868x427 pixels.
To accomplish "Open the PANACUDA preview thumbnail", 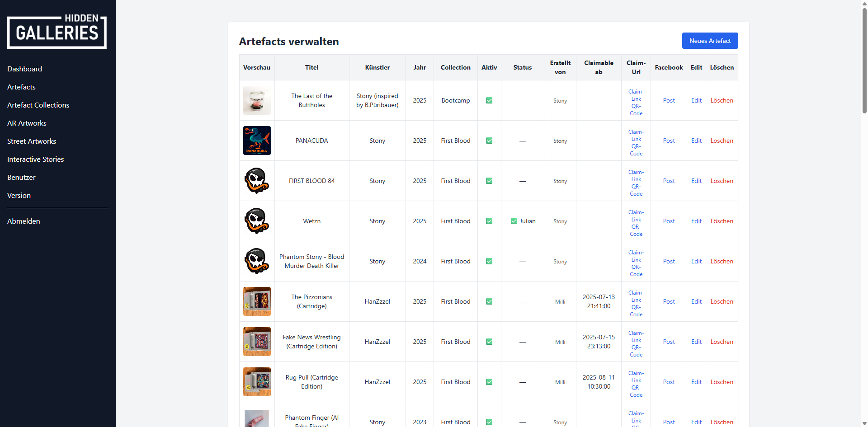I will point(257,141).
